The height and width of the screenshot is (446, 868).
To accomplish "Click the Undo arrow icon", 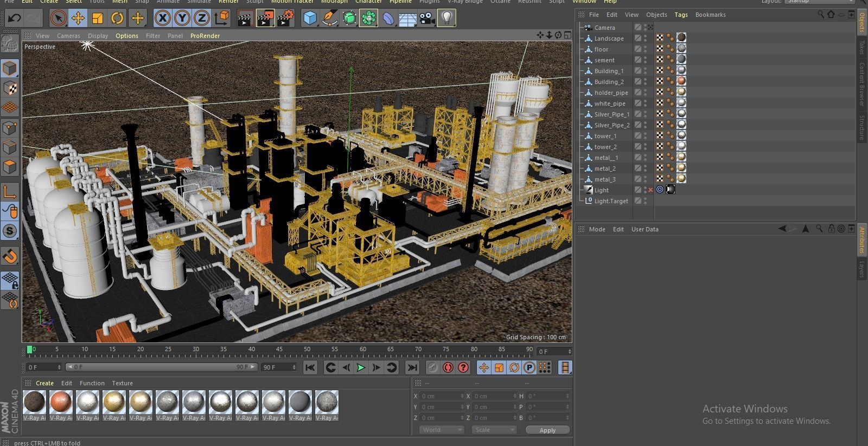I will (14, 18).
